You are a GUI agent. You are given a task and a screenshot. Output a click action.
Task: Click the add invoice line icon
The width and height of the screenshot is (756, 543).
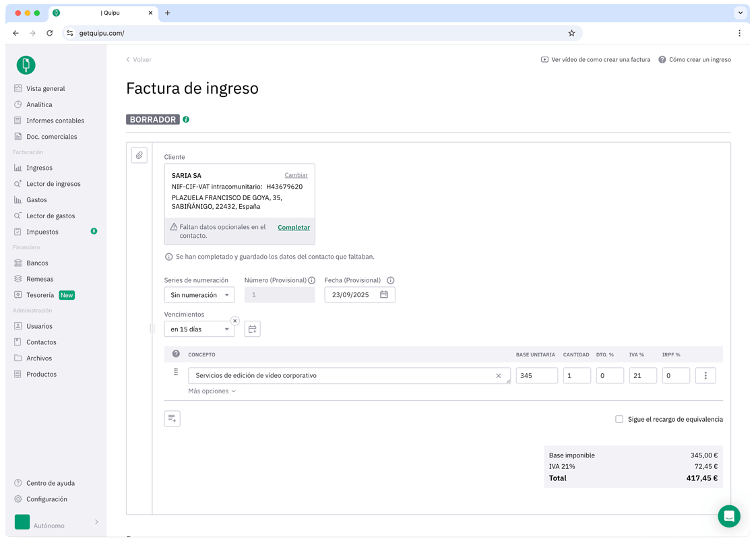tap(172, 418)
